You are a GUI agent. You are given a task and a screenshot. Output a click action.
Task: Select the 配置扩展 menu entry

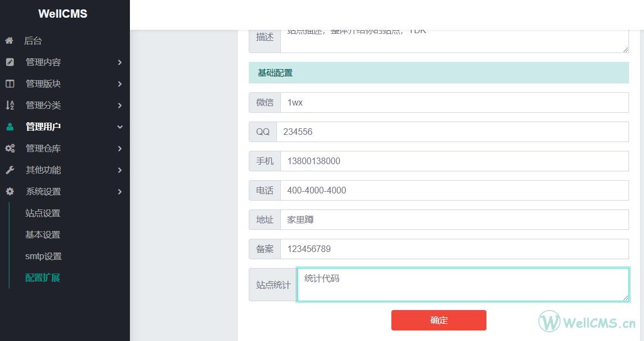point(43,278)
